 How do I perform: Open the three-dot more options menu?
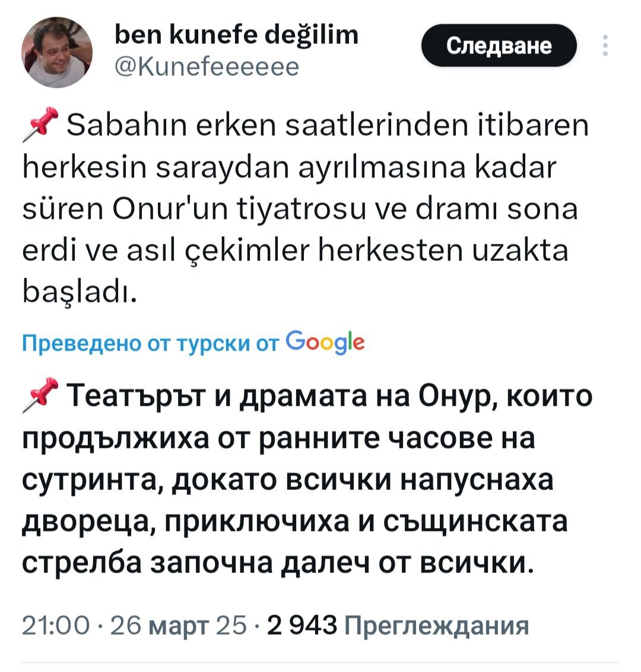coord(605,46)
